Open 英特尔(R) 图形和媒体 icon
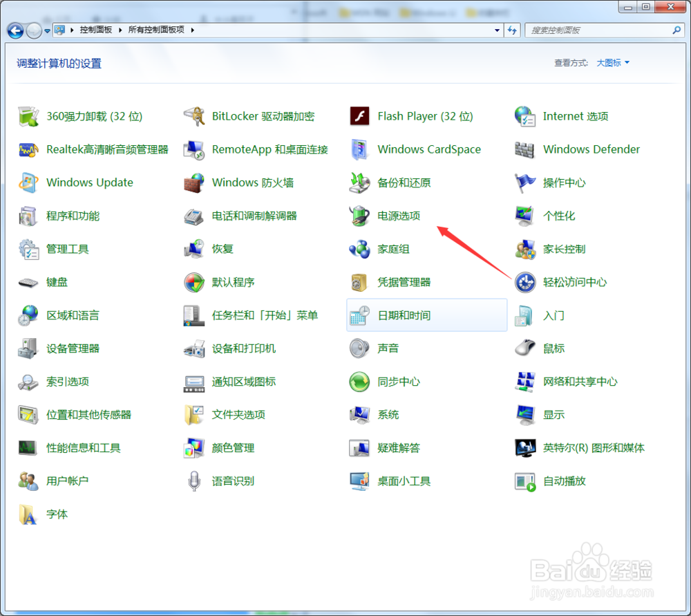 (x=525, y=448)
